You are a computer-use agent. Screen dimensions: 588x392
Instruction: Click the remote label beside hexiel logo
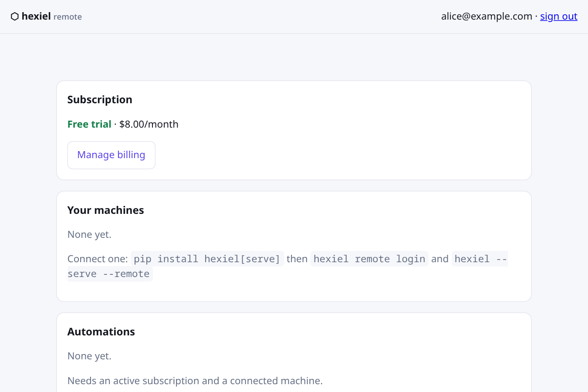68,17
